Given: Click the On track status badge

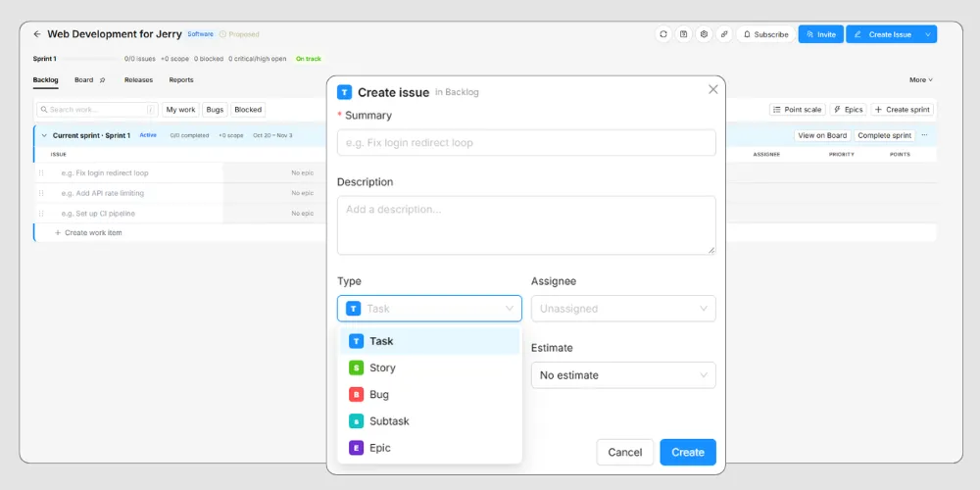Looking at the screenshot, I should pyautogui.click(x=309, y=59).
